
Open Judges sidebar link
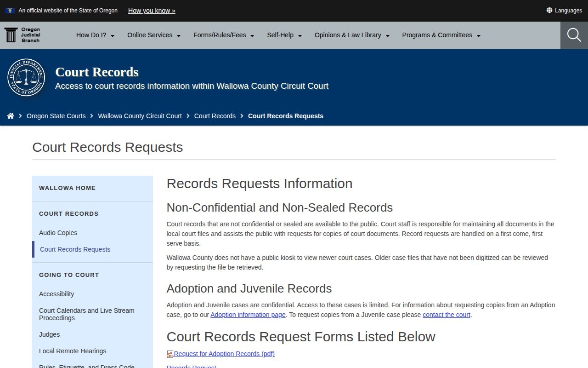(x=49, y=334)
